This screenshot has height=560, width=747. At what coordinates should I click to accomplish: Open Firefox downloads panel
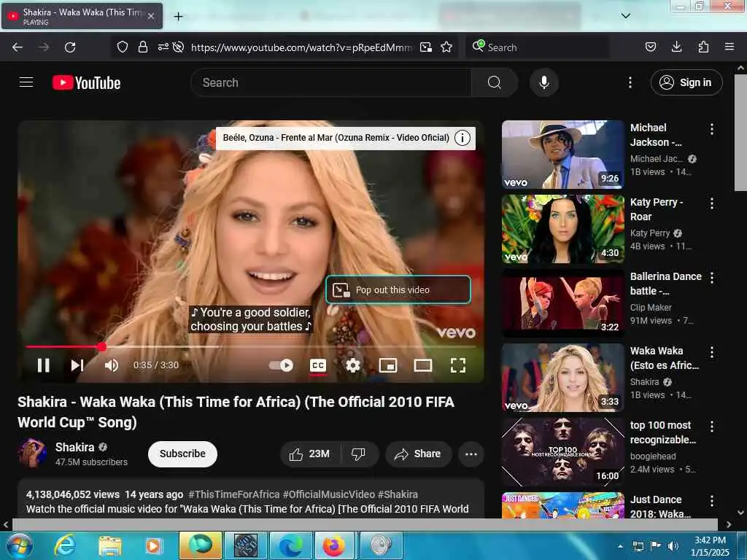(x=676, y=47)
